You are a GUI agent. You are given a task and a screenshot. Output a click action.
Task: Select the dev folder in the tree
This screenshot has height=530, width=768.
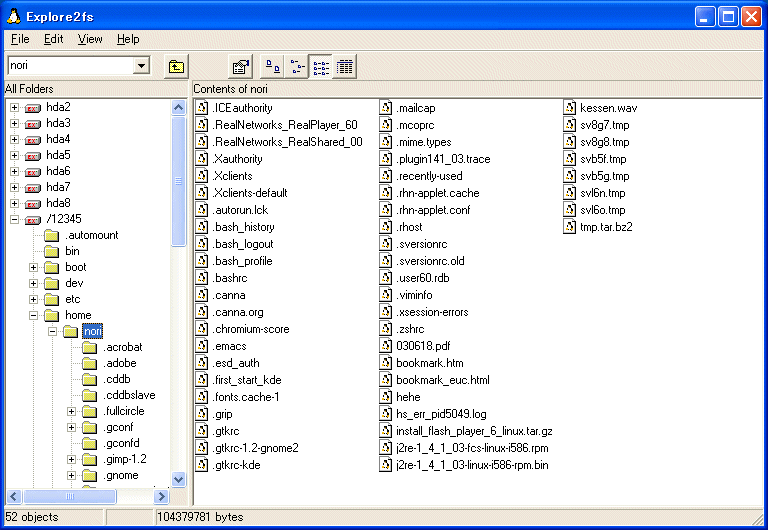74,283
